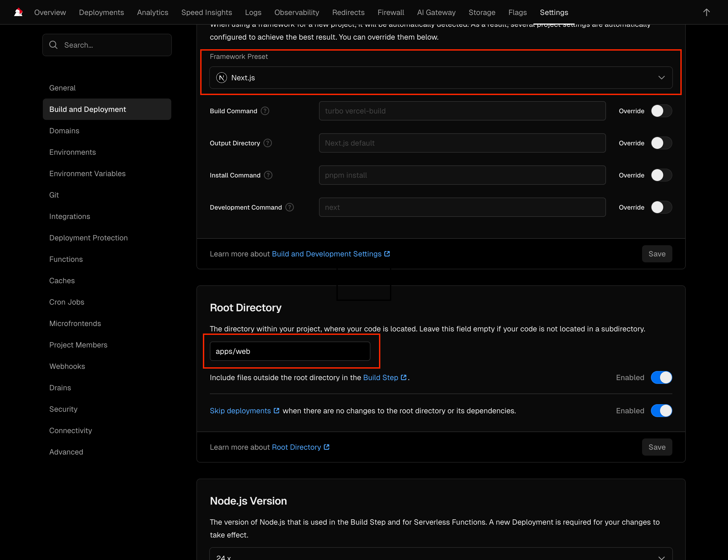
Task: Click the Root Directory apps/web field
Action: (290, 351)
